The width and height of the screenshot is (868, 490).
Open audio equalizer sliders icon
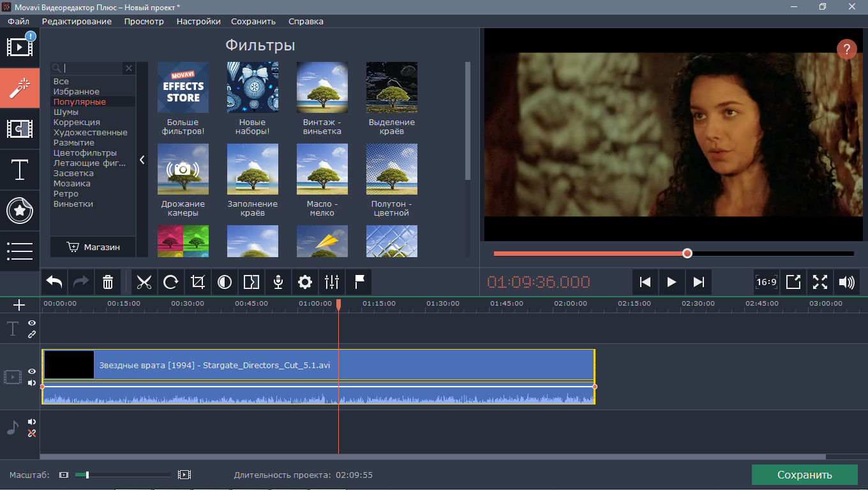pyautogui.click(x=332, y=282)
